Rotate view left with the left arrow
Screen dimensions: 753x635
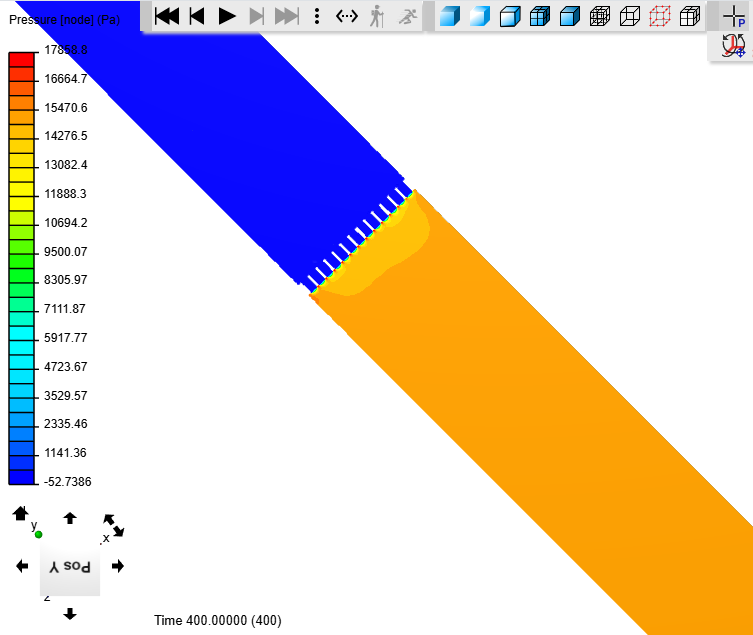coord(22,566)
